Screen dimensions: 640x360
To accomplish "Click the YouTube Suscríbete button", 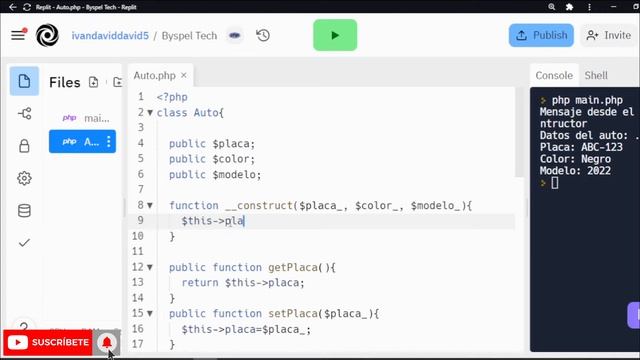I will tap(48, 342).
